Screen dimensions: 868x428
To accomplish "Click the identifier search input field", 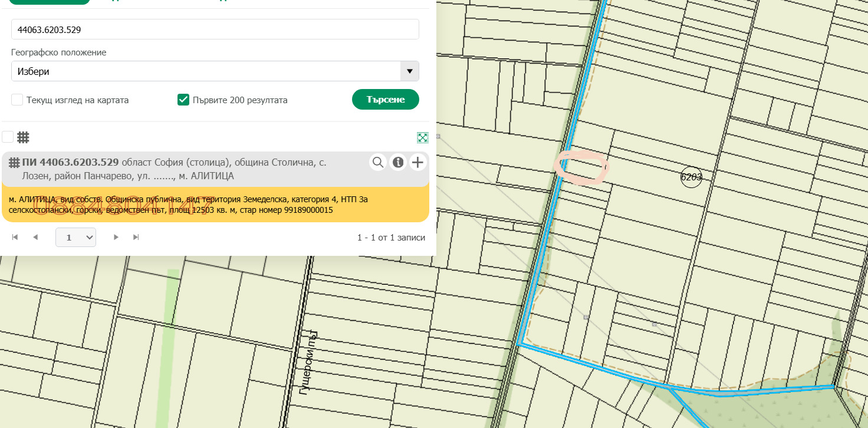I will point(215,29).
